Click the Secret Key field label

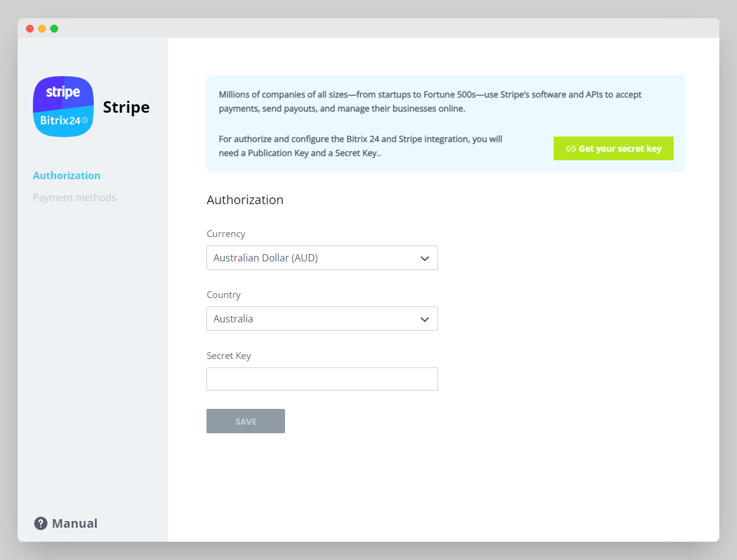tap(228, 356)
